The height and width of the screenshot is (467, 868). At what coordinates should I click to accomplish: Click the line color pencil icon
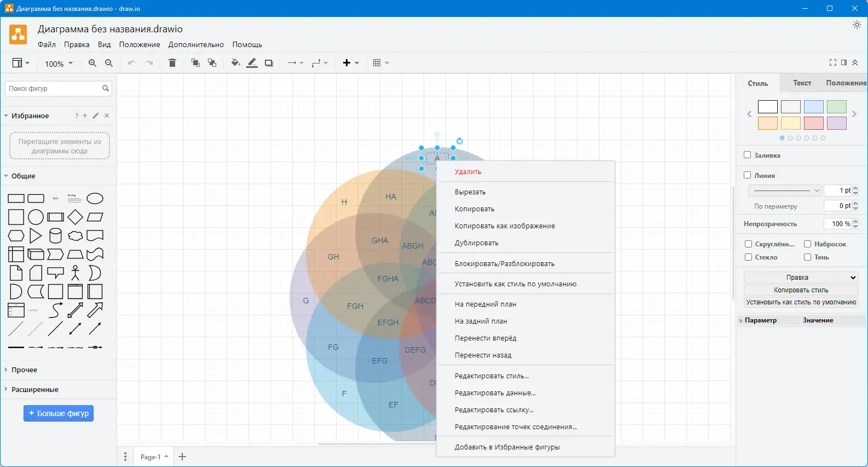coord(252,63)
